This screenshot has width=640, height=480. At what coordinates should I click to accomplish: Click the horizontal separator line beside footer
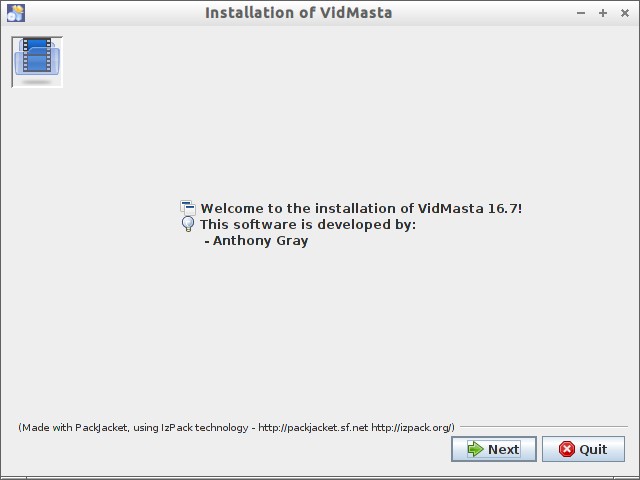pos(543,427)
